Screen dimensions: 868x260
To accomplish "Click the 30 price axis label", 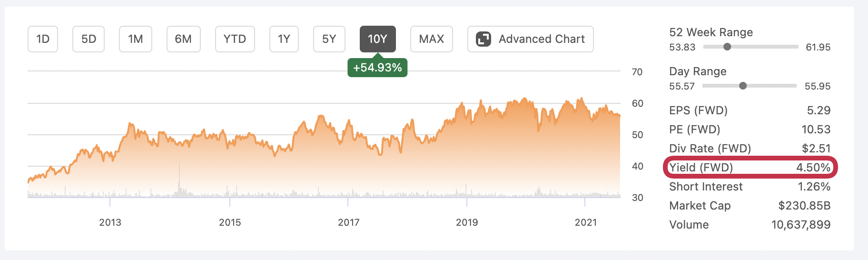I will tap(637, 198).
